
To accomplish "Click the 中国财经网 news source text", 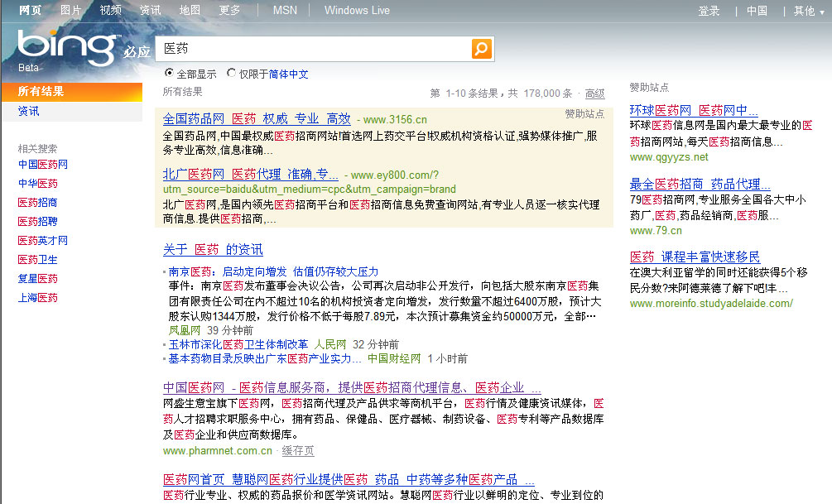I will tap(394, 358).
